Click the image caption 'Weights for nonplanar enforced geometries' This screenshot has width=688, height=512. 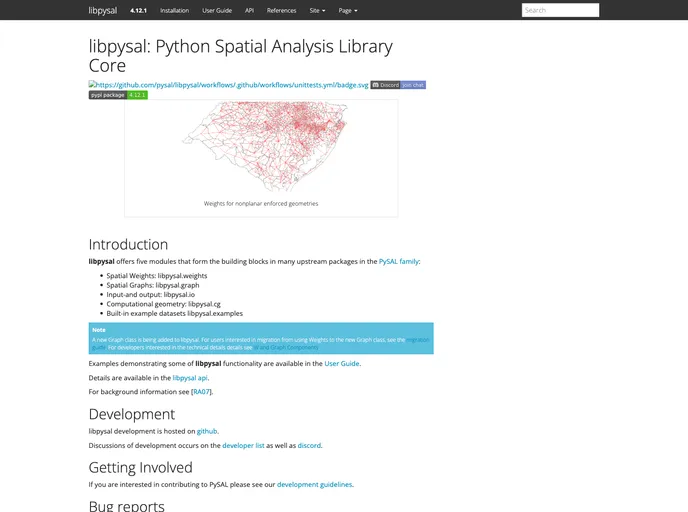pos(261,204)
